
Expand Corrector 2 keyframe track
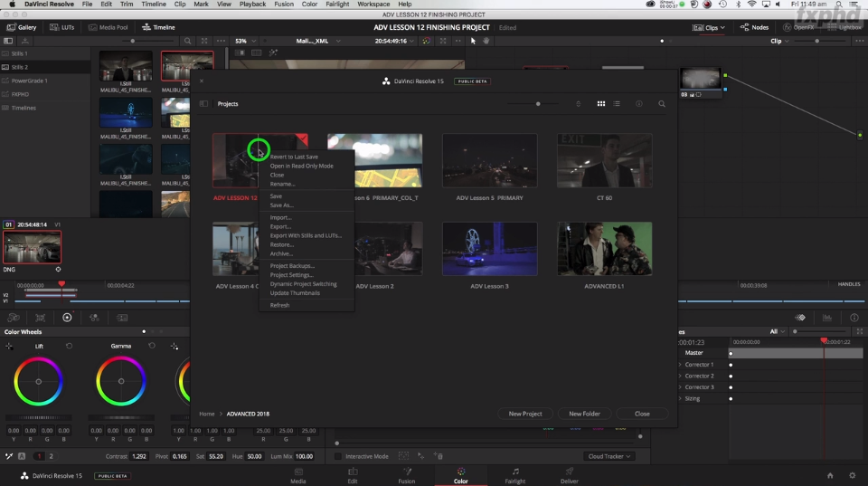click(x=680, y=376)
